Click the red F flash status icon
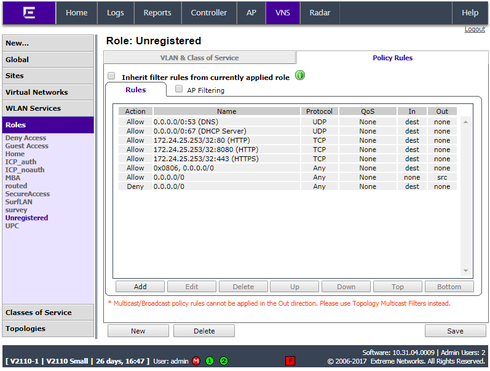Screen dimensions: 490x371 click(x=290, y=361)
